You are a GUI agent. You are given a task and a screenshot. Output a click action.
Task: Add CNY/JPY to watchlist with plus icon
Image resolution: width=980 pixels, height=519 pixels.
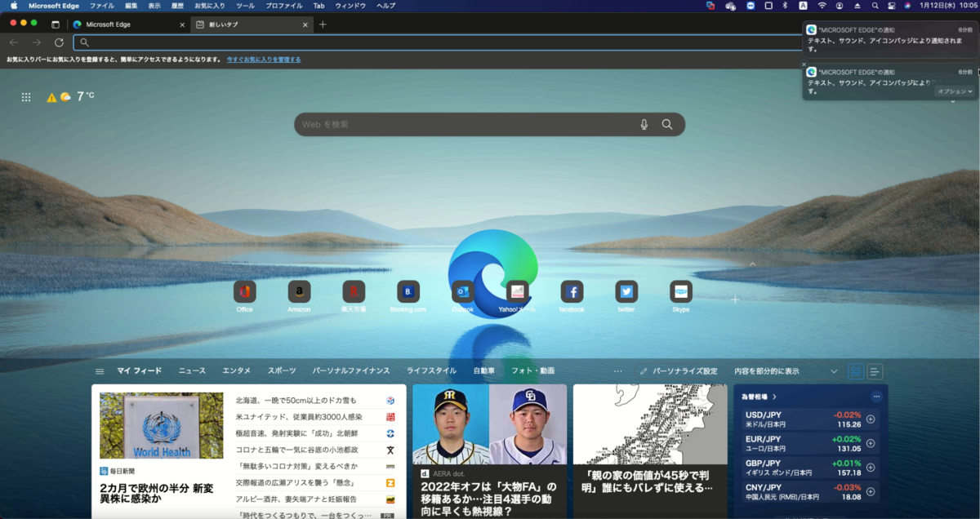pos(871,492)
